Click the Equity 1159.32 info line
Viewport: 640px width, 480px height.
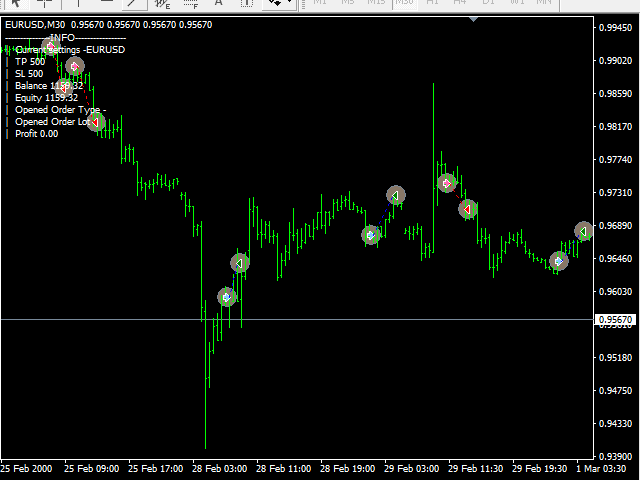(x=46, y=98)
